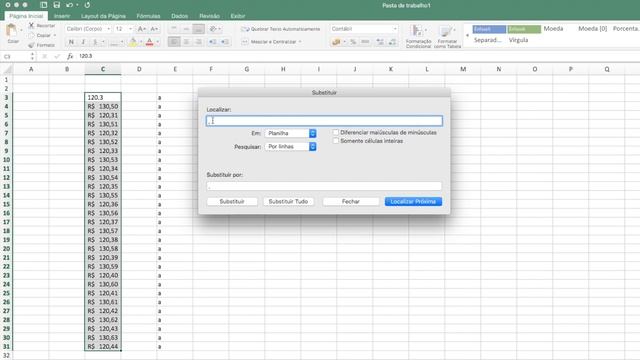Click the Copiar icon
The width and height of the screenshot is (640, 360).
click(x=31, y=35)
